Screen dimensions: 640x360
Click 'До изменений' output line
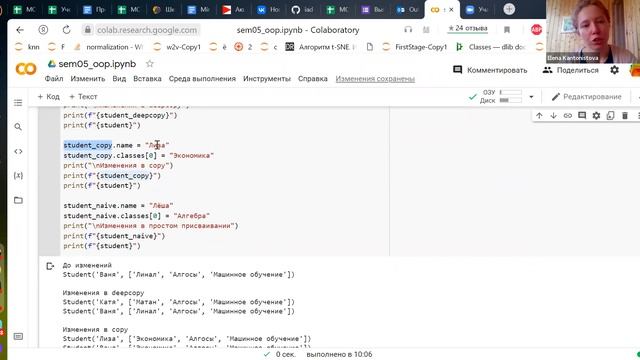point(87,265)
